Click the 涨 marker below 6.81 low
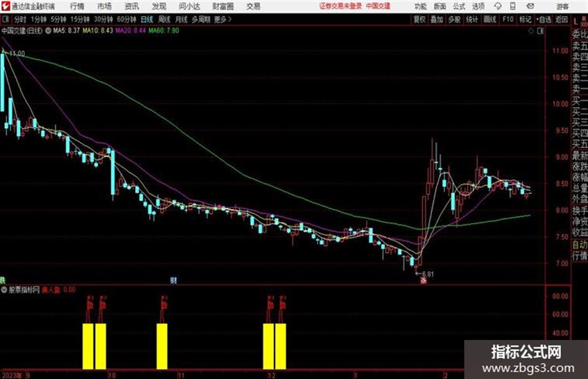The width and height of the screenshot is (588, 379). pos(423,280)
